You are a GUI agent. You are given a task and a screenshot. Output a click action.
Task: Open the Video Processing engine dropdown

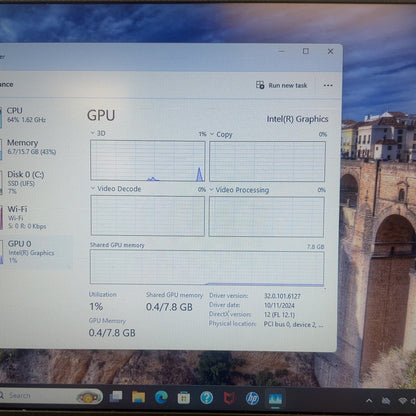211,190
